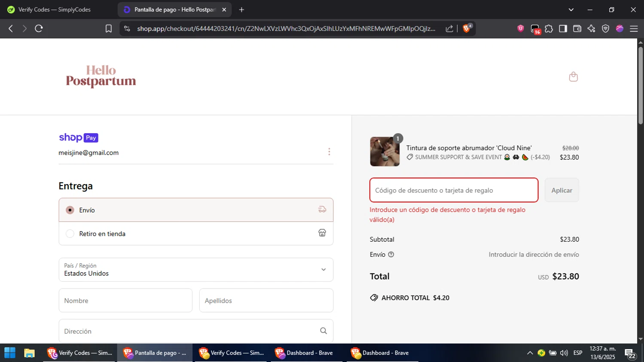The height and width of the screenshot is (362, 644).
Task: Show hidden system tray icons
Action: [530, 353]
